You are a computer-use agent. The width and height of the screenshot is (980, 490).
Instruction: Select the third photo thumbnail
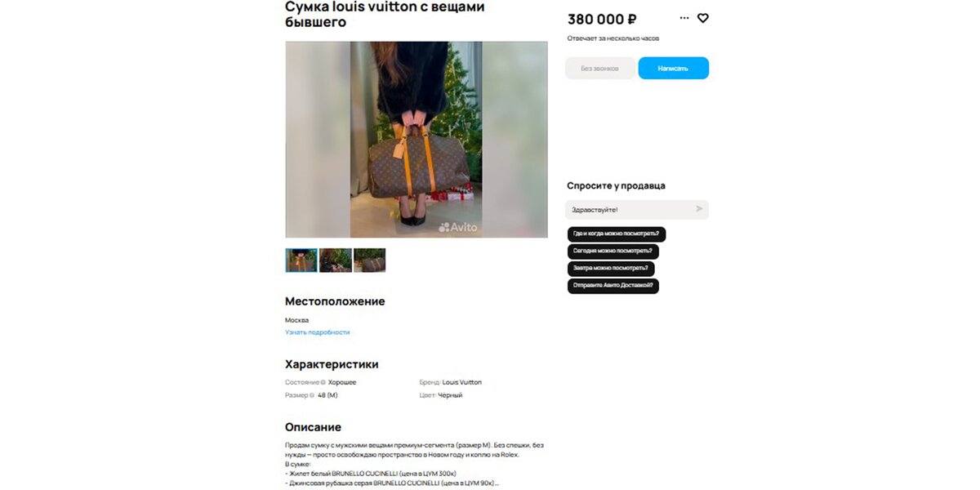click(370, 260)
